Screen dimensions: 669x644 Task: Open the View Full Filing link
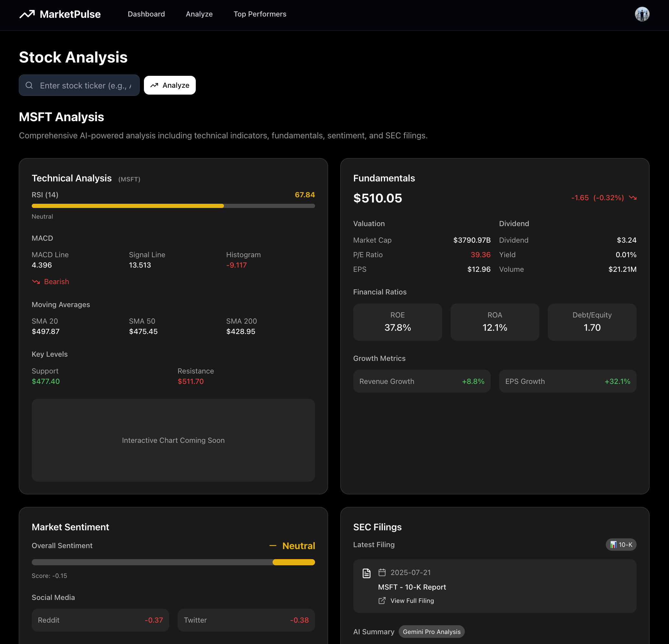pos(412,600)
